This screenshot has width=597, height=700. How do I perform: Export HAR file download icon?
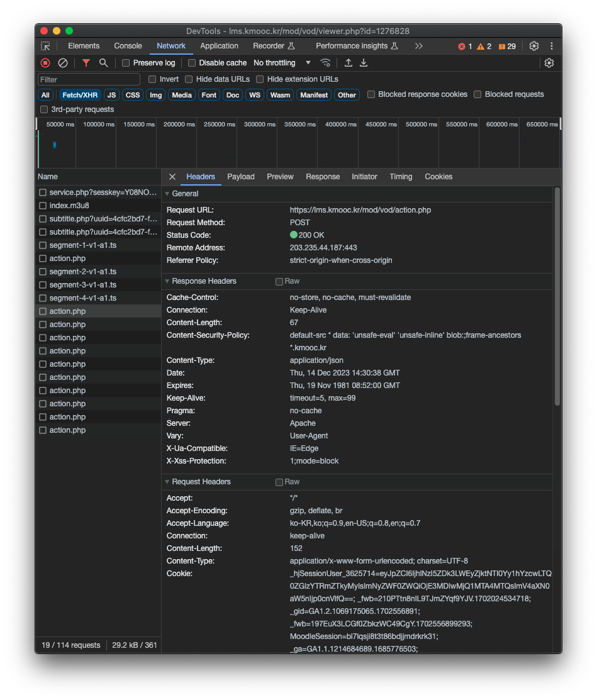[x=364, y=63]
